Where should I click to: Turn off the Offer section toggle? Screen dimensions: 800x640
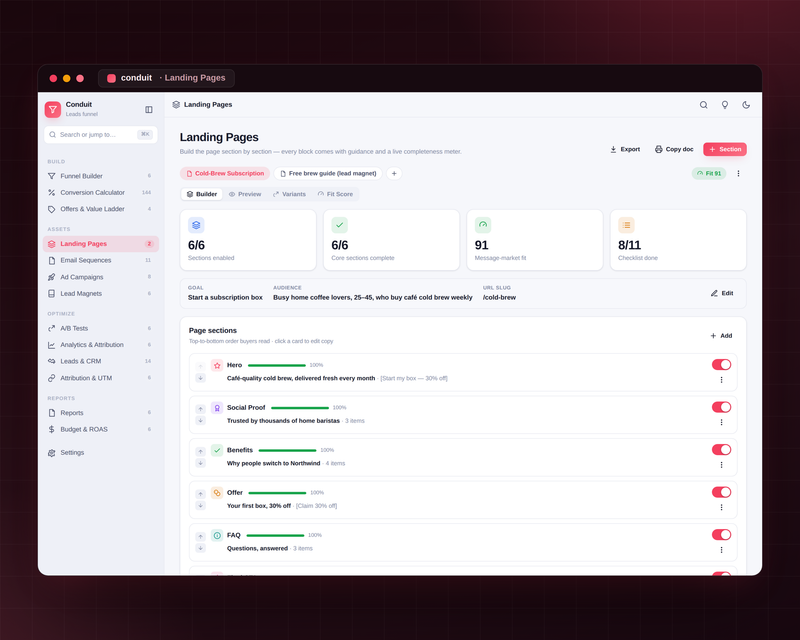pos(721,492)
